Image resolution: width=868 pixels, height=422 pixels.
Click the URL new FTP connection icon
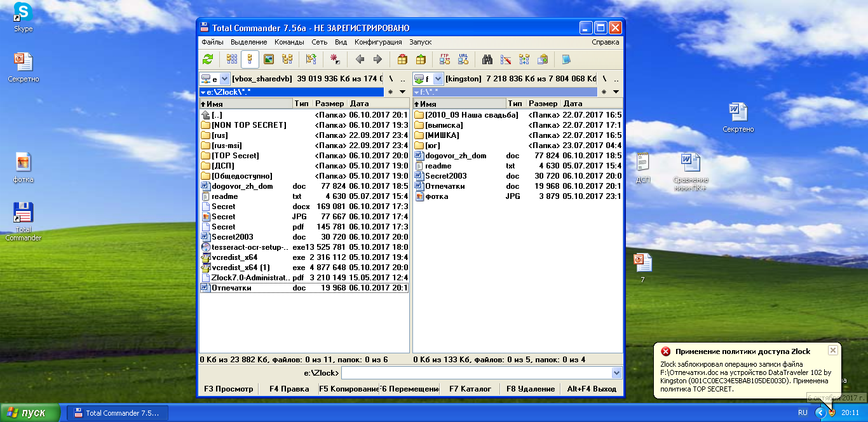point(463,60)
